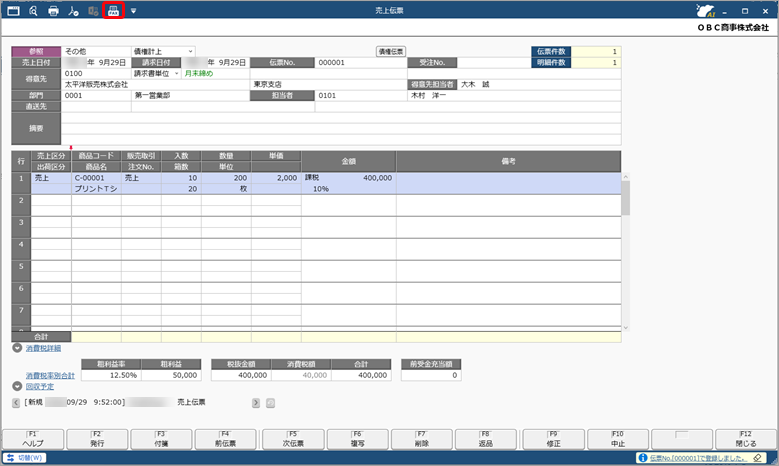
Task: Open the 消費税詳細 link
Action: (43, 348)
